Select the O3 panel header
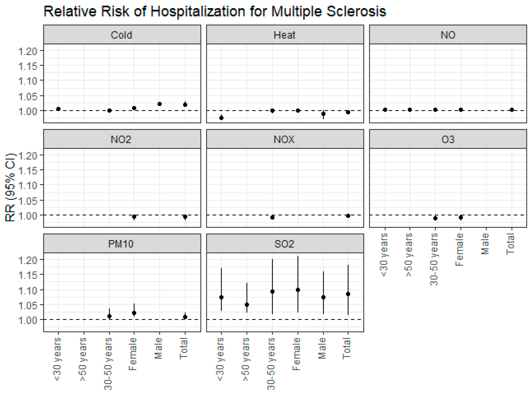 coord(448,139)
